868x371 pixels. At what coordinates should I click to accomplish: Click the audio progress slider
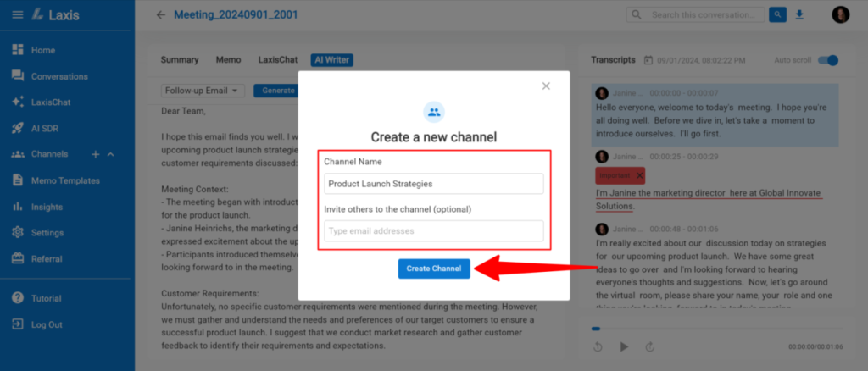coord(716,329)
